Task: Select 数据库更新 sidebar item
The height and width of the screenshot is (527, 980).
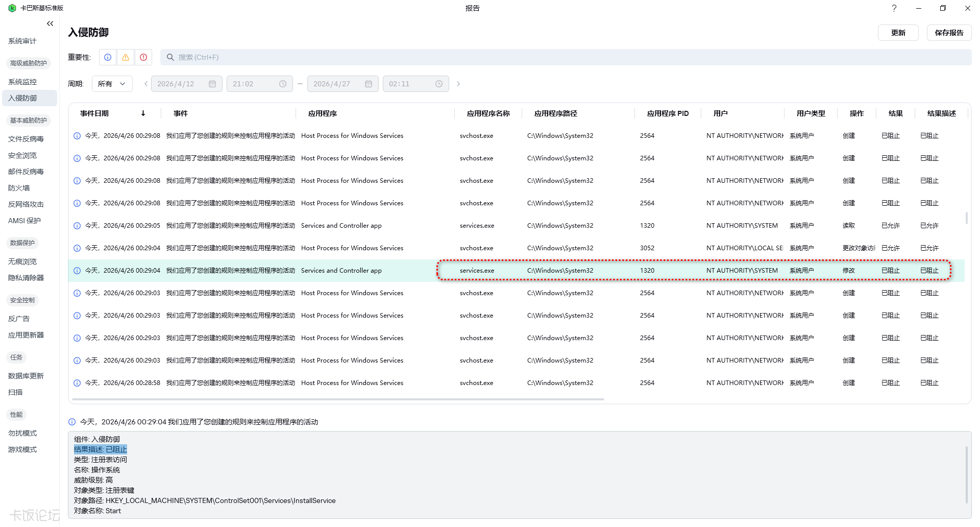Action: (26, 376)
